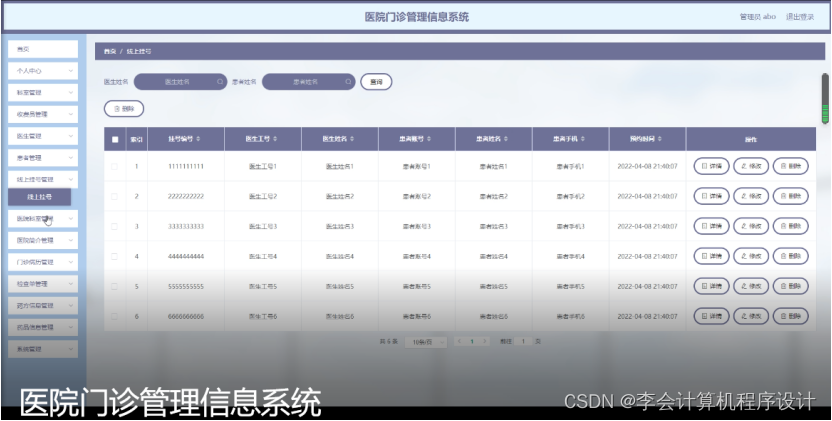Viewport: 832px width, 421px height.
Task: Expand 医生管理 in the sidebar
Action: click(43, 136)
